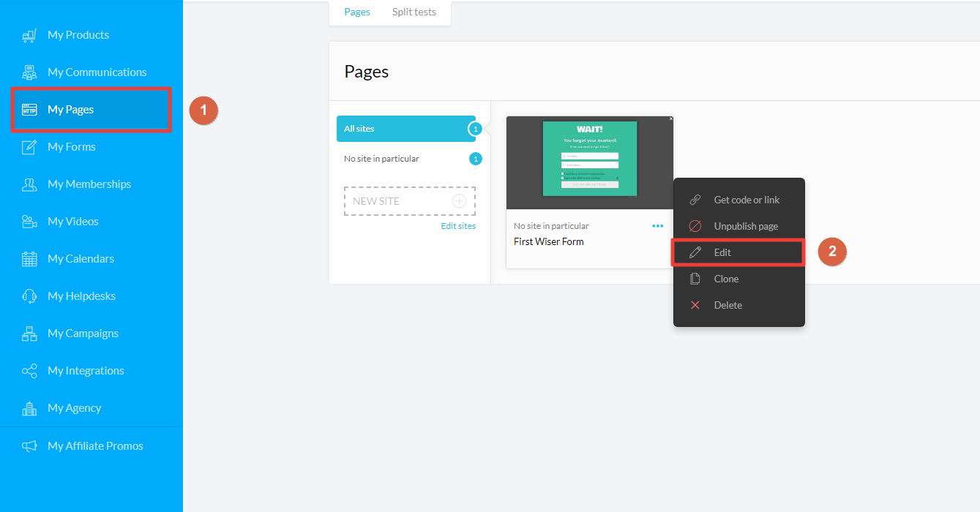The width and height of the screenshot is (980, 512).
Task: Go to My Agency section
Action: tap(74, 408)
